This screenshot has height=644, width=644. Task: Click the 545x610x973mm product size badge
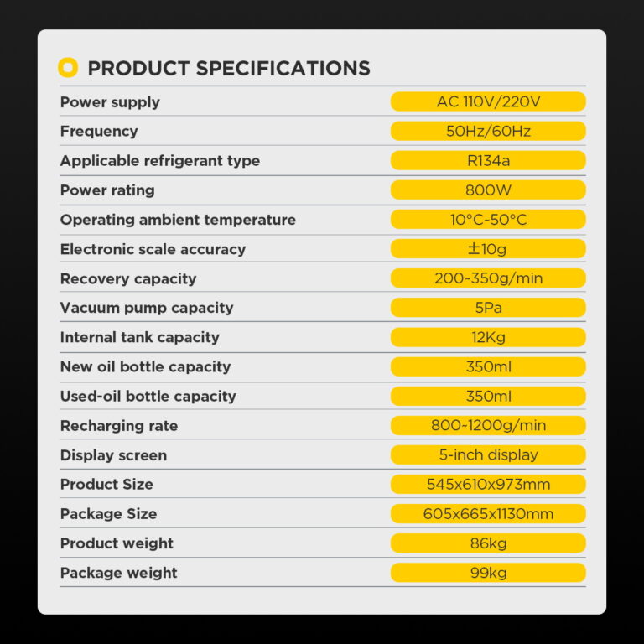click(x=488, y=485)
